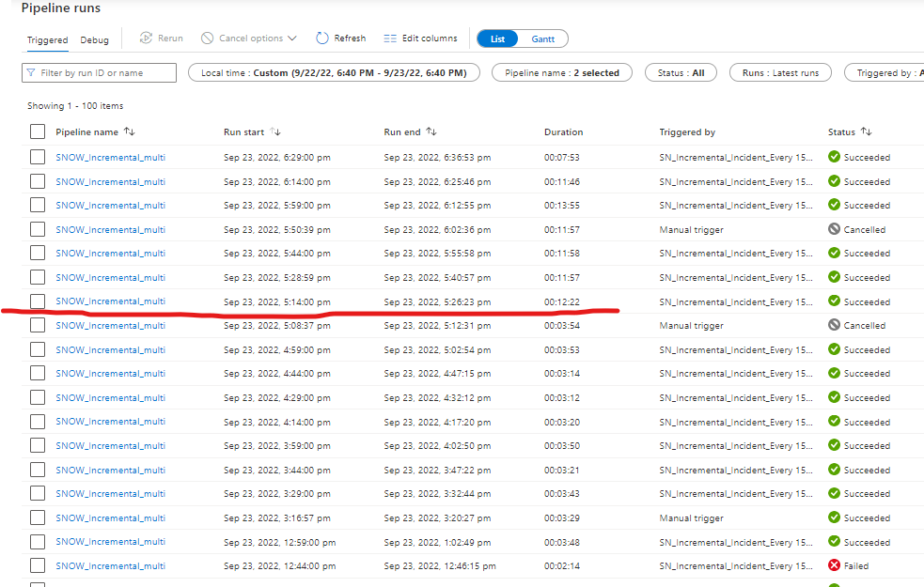Click duration value 00:12:22
The height and width of the screenshot is (587, 924).
click(x=561, y=301)
